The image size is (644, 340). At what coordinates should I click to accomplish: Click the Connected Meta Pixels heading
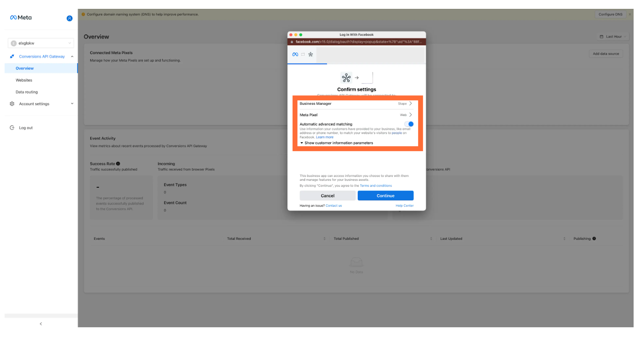(111, 53)
